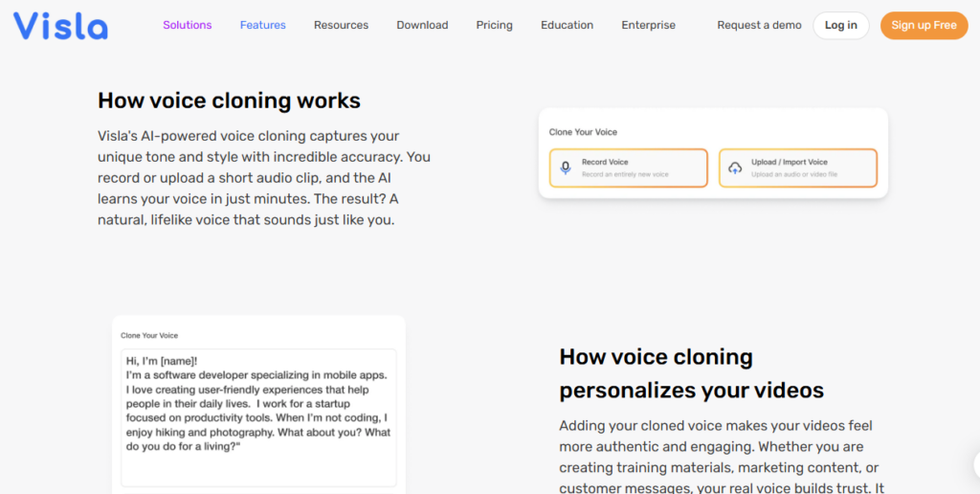
Task: Click the microphone icon for Record Voice
Action: [566, 168]
